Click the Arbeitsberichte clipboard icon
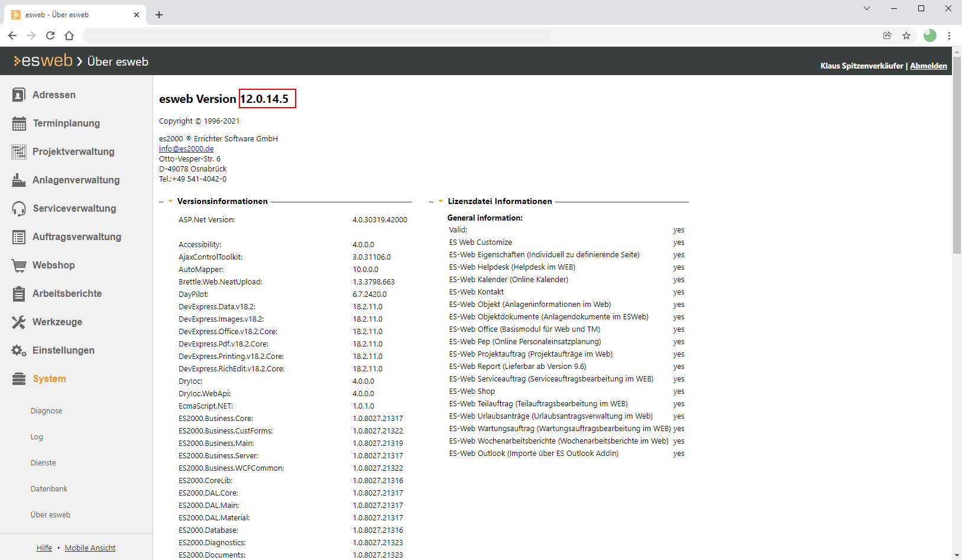The image size is (962, 560). 19,293
